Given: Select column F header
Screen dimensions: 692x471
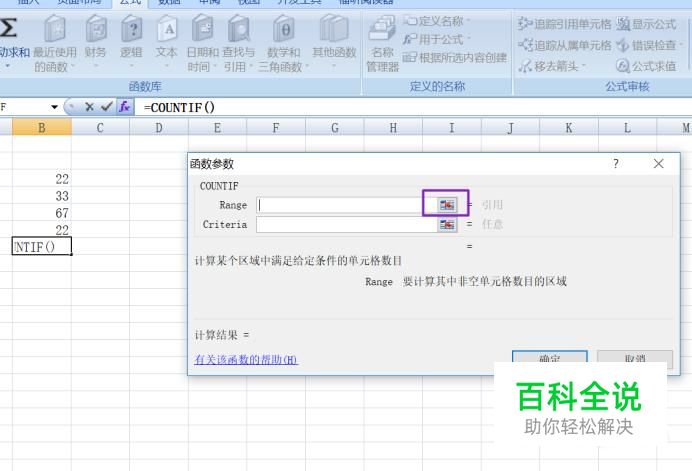Looking at the screenshot, I should (276, 128).
